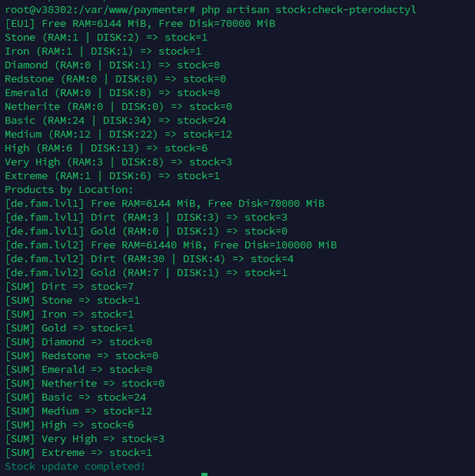Click the php artisan stock:check-pterodactyl command
Image resolution: width=475 pixels, height=476 pixels.
pos(309,10)
